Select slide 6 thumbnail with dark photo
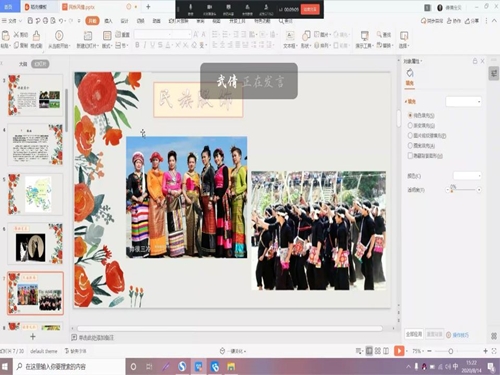 coord(35,243)
